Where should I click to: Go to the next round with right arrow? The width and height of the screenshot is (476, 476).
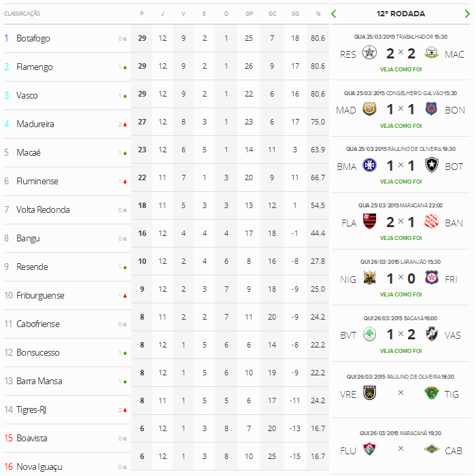[466, 14]
